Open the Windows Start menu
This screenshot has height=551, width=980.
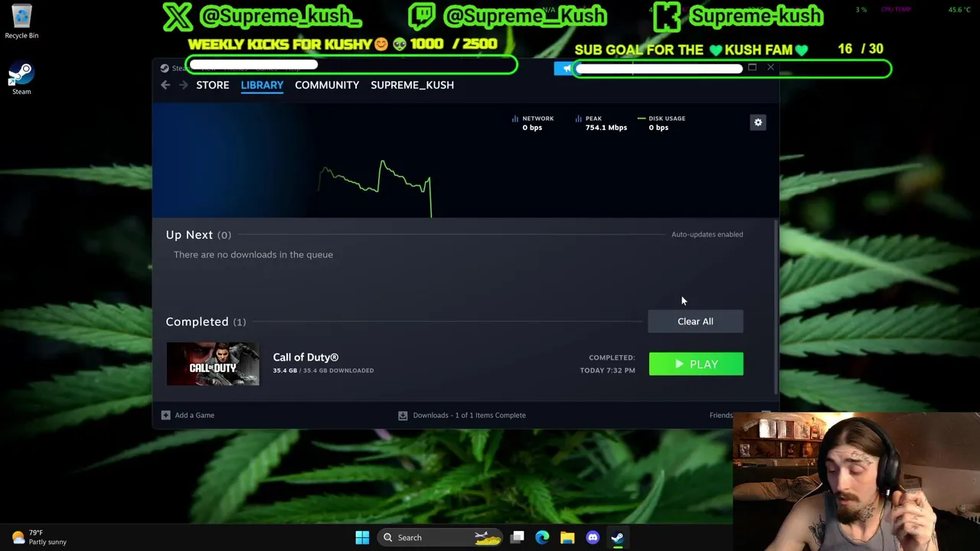point(362,537)
